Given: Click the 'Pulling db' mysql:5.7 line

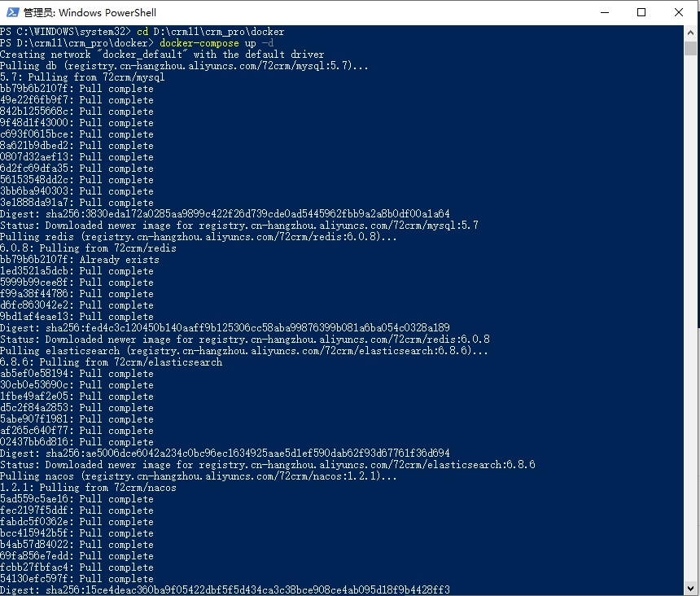Looking at the screenshot, I should pos(184,66).
